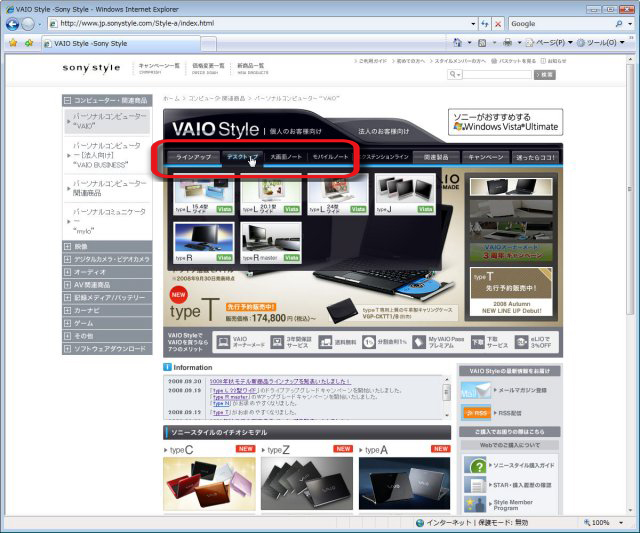Click the type C laptops product image
Viewport: 640px width, 533px height.
click(209, 483)
